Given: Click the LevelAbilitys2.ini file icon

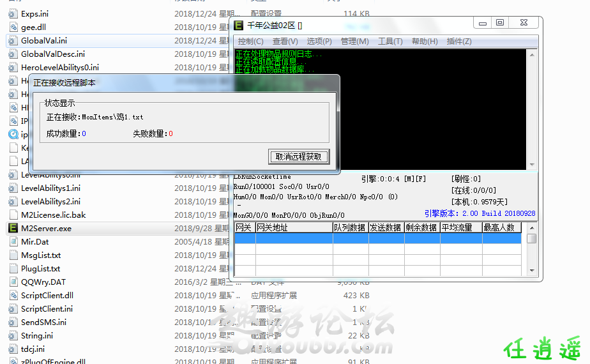Looking at the screenshot, I should 13,201.
